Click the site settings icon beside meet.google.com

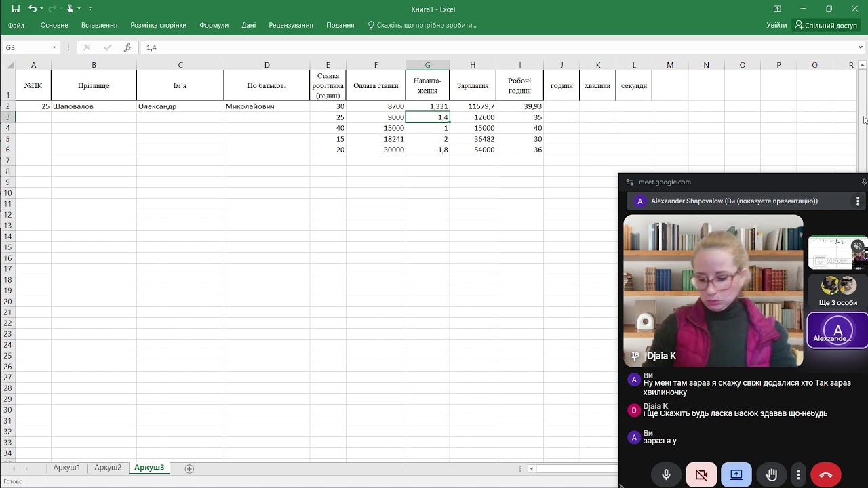(630, 182)
